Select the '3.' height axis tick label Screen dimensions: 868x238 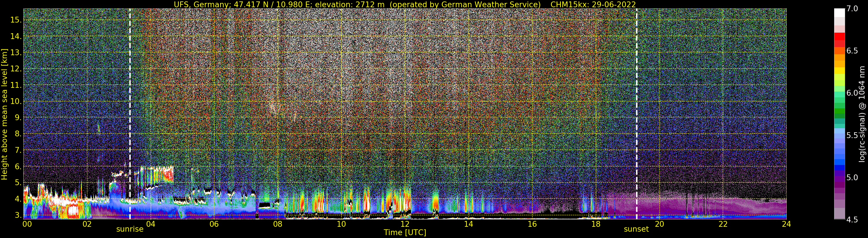tap(18, 215)
